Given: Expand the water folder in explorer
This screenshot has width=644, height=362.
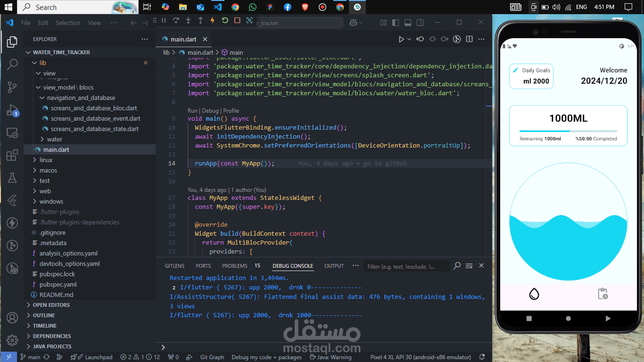Looking at the screenshot, I should (54, 139).
